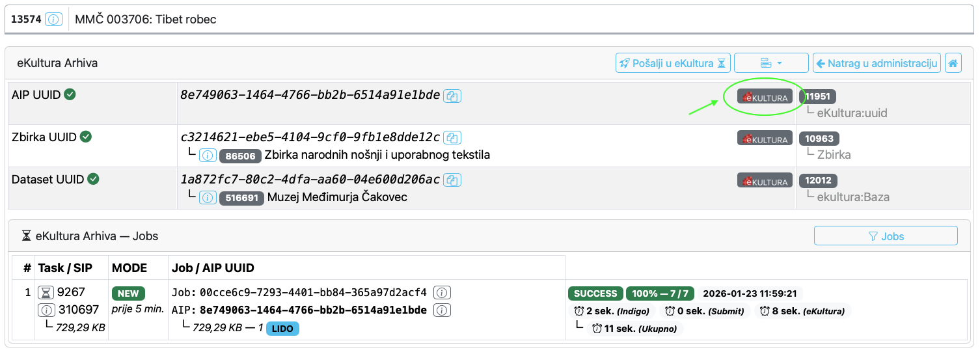Open the eKultura badge in Zbirka UUID row

pyautogui.click(x=765, y=139)
